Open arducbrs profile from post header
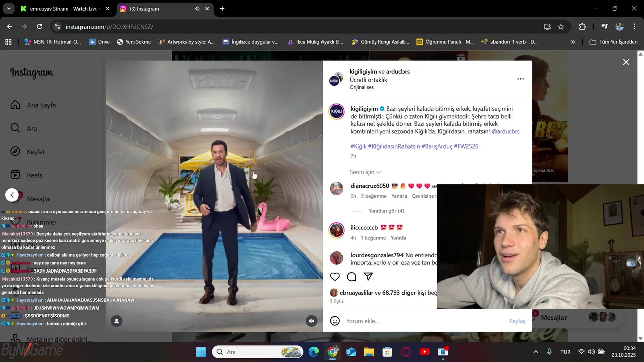Screen dimensions: 644x362 click(x=397, y=72)
